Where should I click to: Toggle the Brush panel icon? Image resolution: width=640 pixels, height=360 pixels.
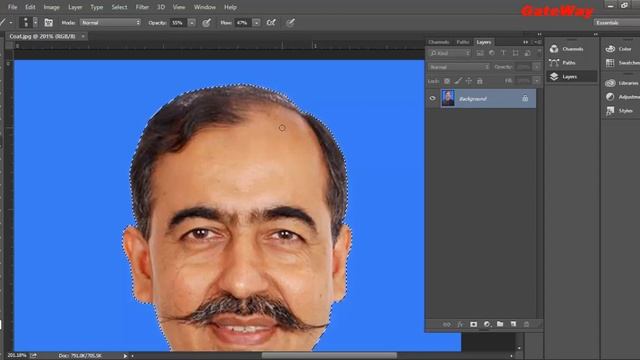[49, 22]
